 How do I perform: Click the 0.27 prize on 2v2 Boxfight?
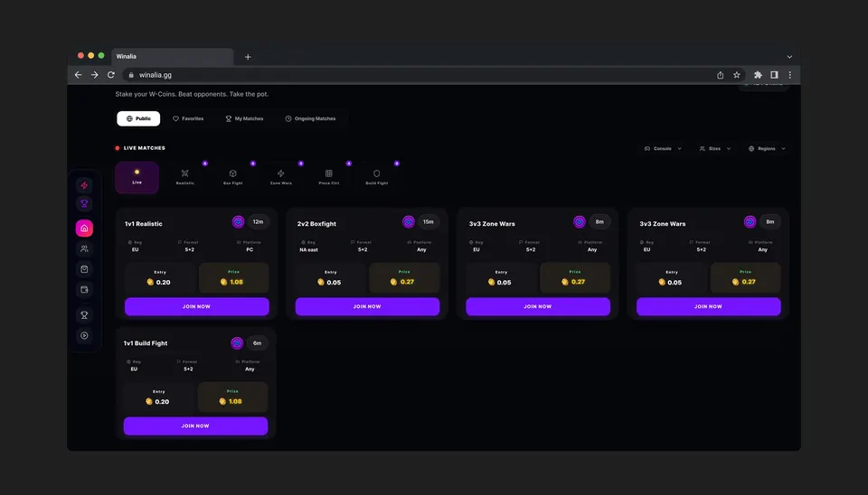point(402,282)
